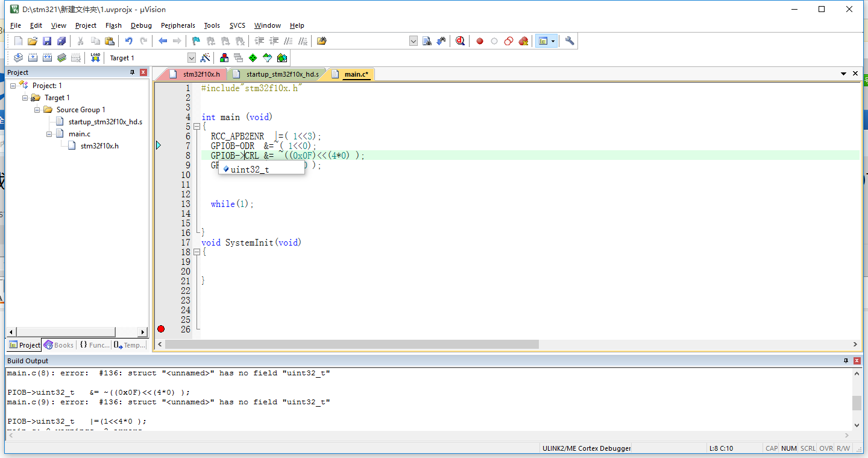Toggle breakpoint marker at line 26
This screenshot has width=868, height=458.
pos(161,329)
